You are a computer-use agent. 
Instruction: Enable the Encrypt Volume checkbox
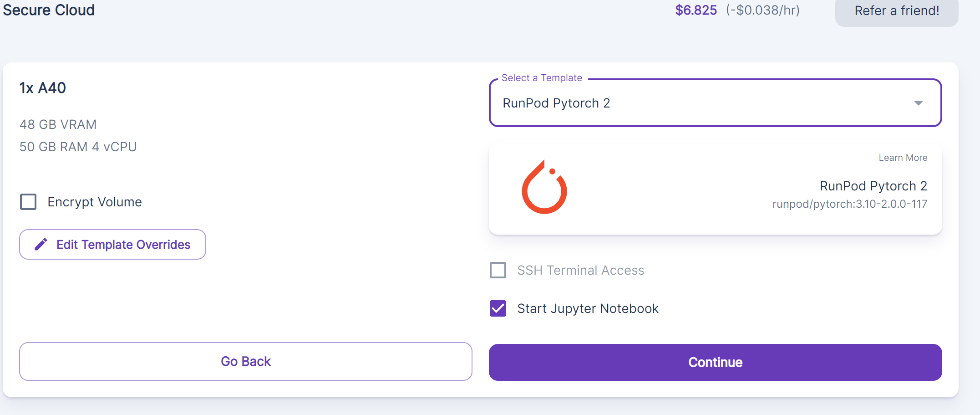coord(28,202)
